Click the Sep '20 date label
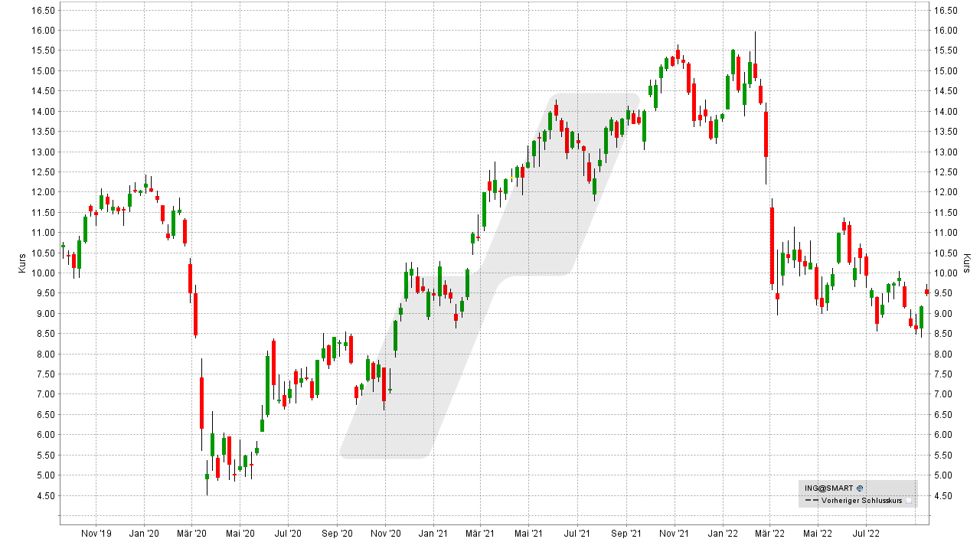 [337, 533]
